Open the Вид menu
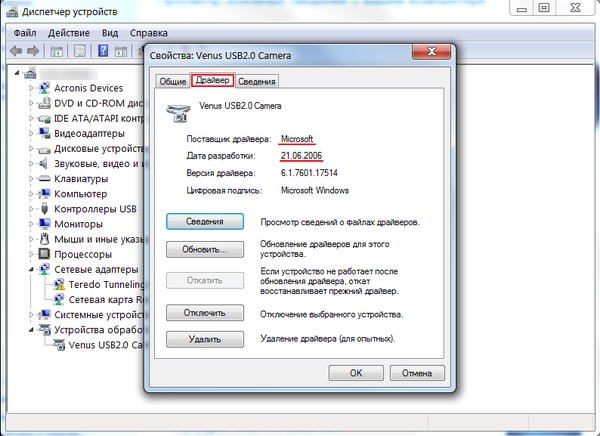Screen dimensions: 600x436 (x=110, y=33)
